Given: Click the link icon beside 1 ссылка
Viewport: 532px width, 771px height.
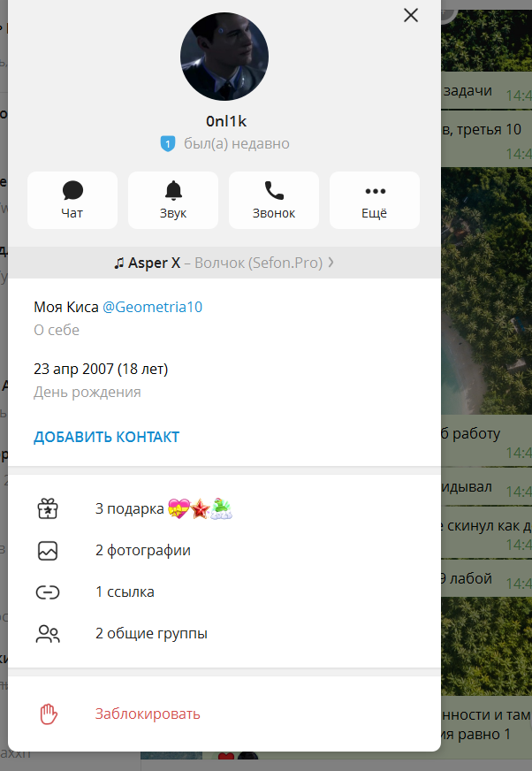Looking at the screenshot, I should coord(48,592).
